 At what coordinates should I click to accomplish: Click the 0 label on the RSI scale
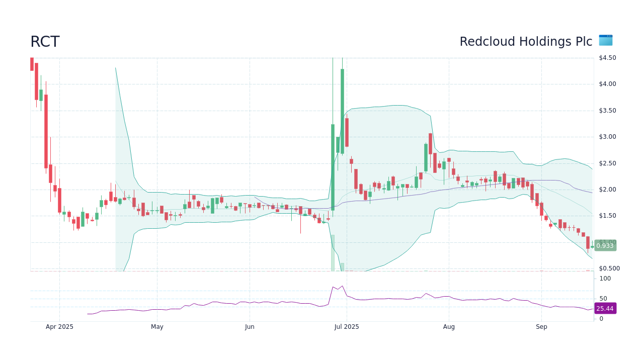(x=601, y=318)
